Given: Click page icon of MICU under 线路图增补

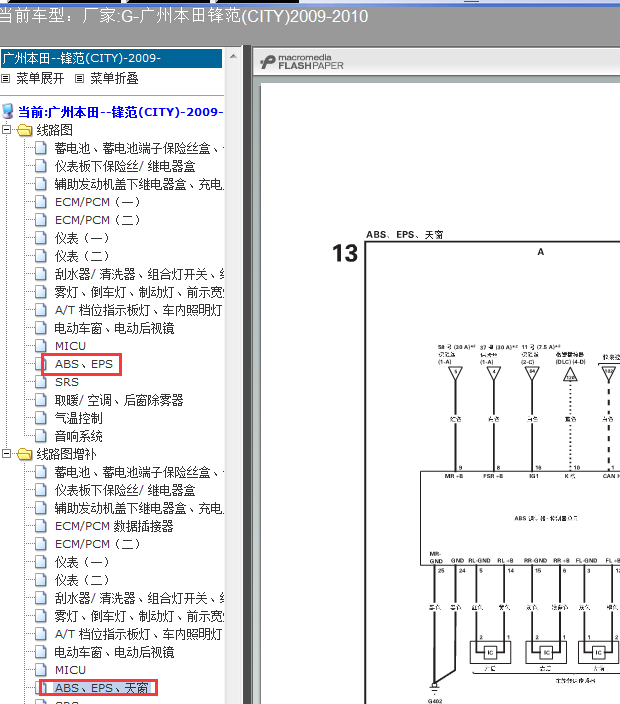Looking at the screenshot, I should click(x=41, y=670).
